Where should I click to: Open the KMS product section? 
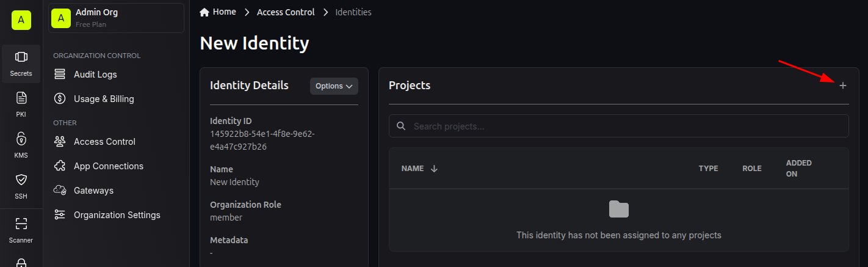click(x=21, y=145)
